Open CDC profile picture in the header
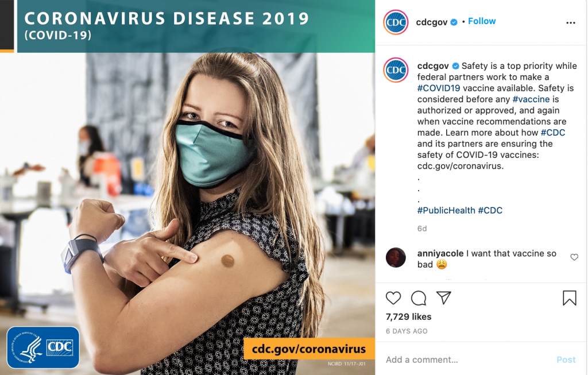This screenshot has height=375, width=588. (396, 22)
